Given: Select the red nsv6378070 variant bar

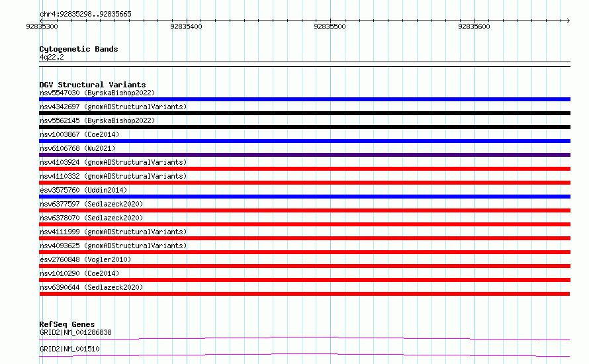Looking at the screenshot, I should (x=304, y=224).
